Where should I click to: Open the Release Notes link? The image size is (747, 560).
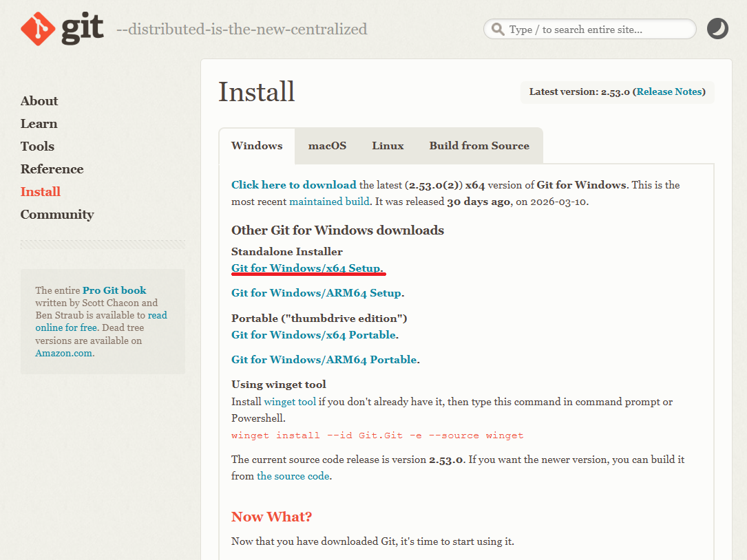tap(669, 92)
